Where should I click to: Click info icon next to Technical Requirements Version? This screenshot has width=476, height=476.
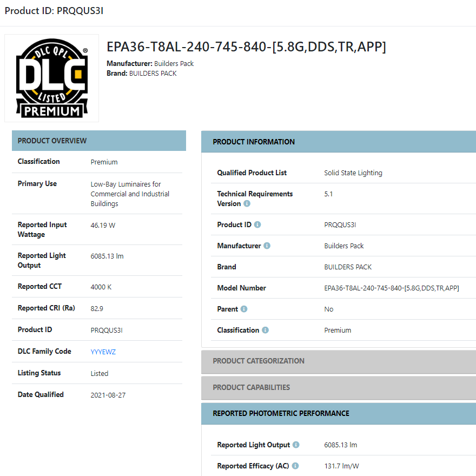click(247, 203)
